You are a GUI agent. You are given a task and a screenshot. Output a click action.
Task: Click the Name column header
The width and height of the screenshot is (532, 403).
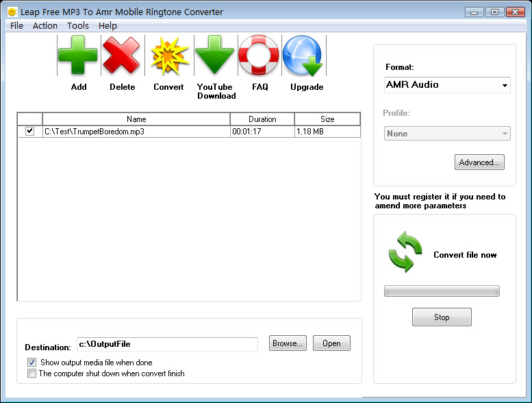(136, 119)
